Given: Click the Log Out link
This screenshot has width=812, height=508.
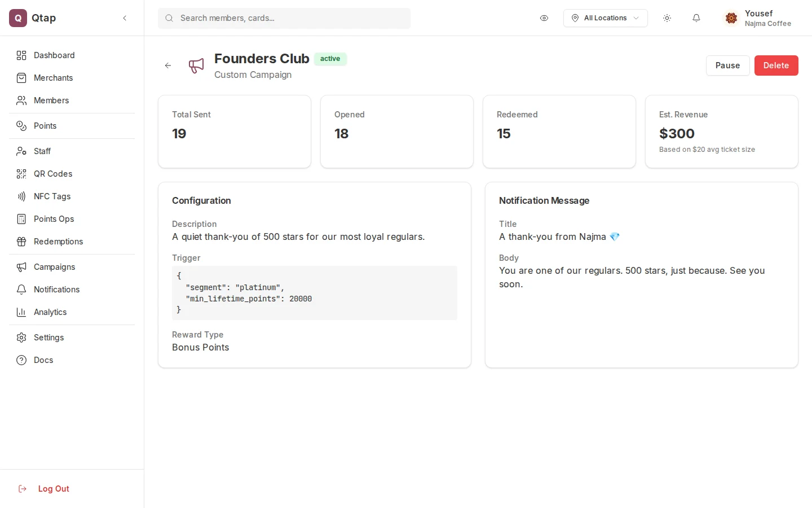Looking at the screenshot, I should click(54, 489).
